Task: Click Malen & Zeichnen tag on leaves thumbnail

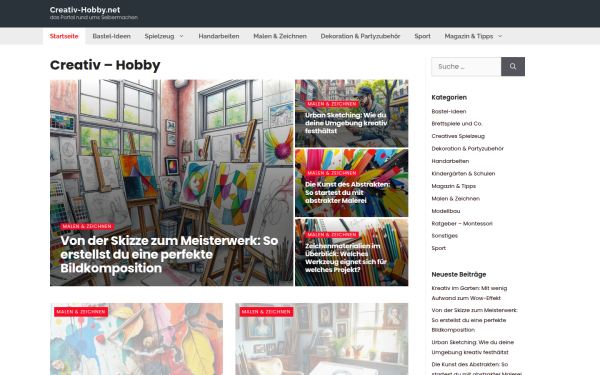Action: pos(81,312)
